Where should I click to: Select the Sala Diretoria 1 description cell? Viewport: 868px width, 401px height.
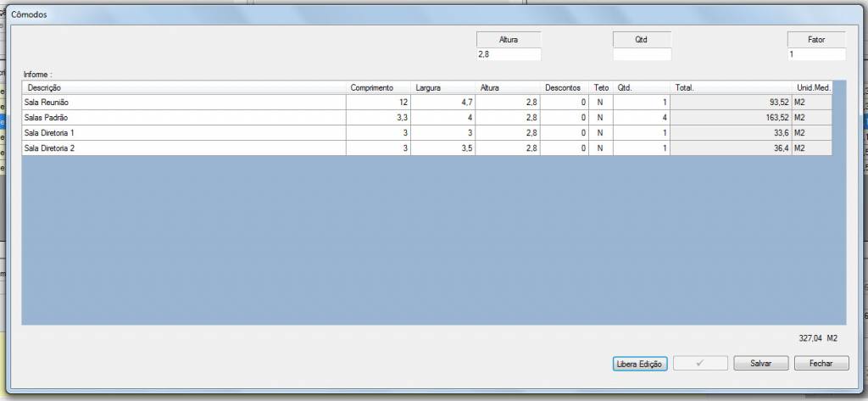(184, 133)
